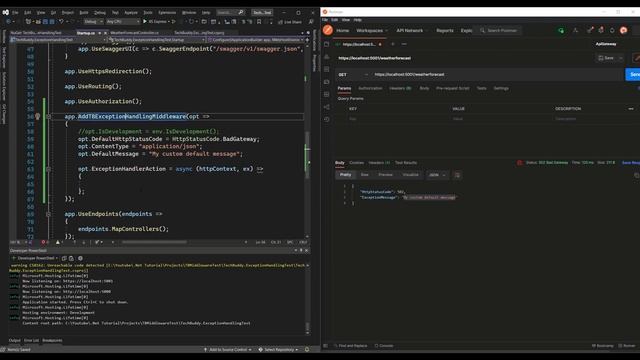The width and height of the screenshot is (640, 360).
Task: Switch to Error List bottom tab
Action: click(31, 340)
